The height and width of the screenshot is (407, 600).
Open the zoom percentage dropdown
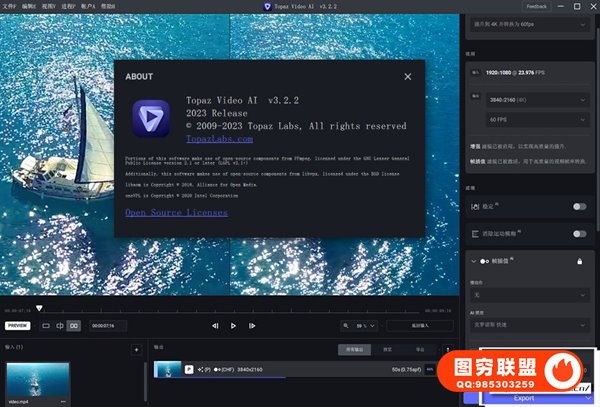pyautogui.click(x=360, y=326)
